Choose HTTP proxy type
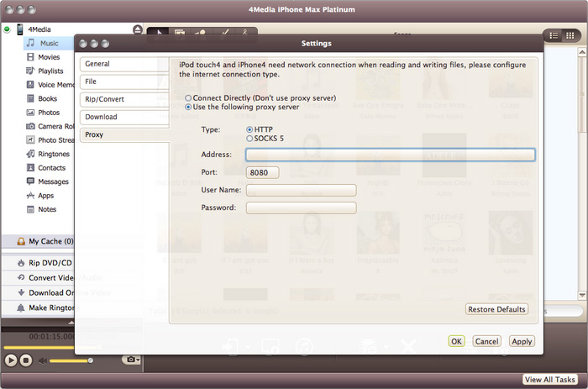588x389 pixels. point(249,129)
